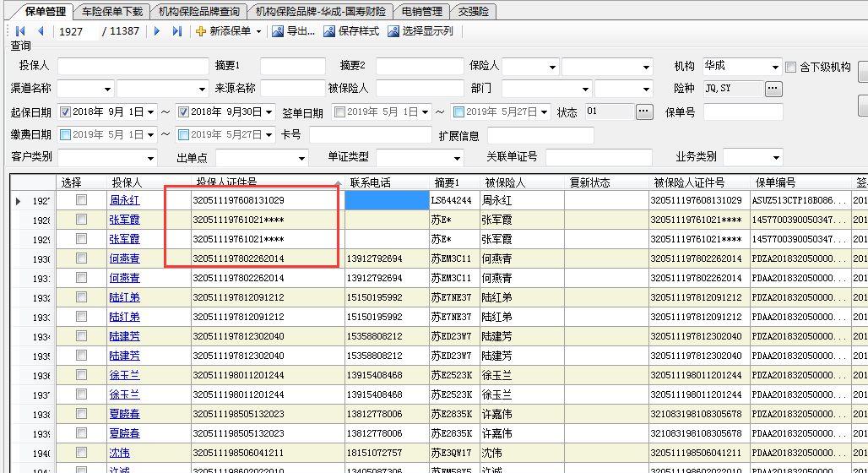Viewport: 868px width, 473px height.
Task: Jump to last record arrow
Action: tap(176, 31)
